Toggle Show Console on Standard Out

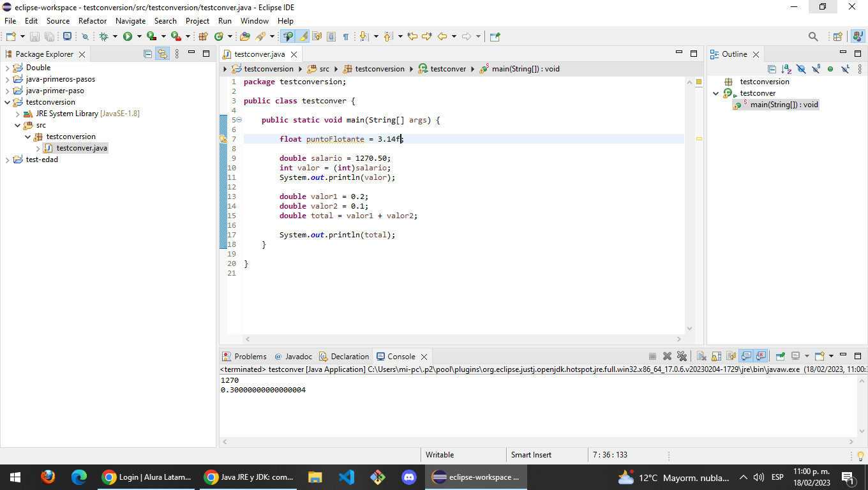(745, 356)
